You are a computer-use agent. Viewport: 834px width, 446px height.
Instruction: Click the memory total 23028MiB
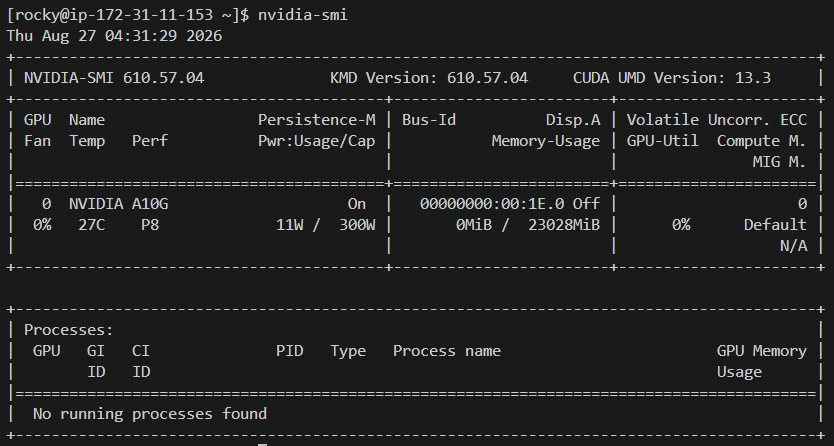[x=564, y=225]
